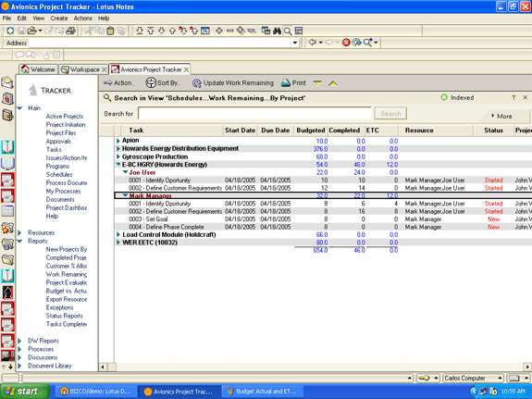
Task: Click the refresh icon beside the stop button
Action: pyautogui.click(x=356, y=43)
